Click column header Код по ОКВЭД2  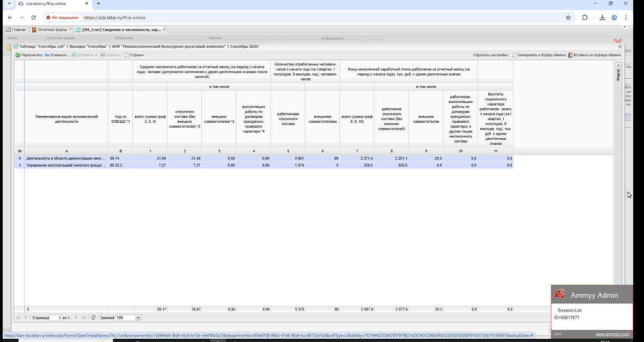tap(120, 119)
